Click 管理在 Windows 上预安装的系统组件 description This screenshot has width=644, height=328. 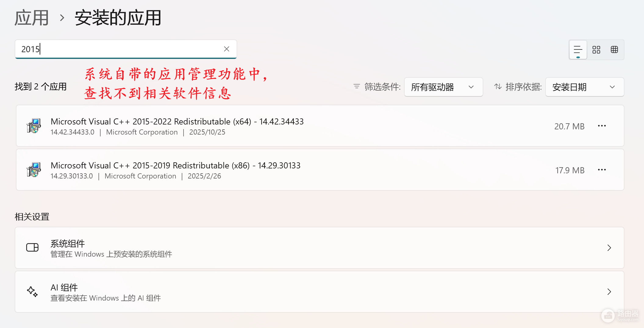111,254
